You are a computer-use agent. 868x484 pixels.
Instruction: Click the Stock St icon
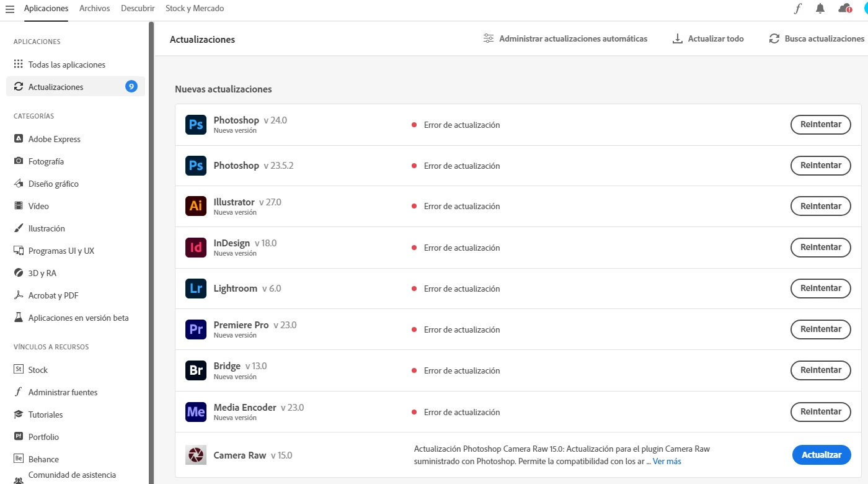pyautogui.click(x=18, y=370)
